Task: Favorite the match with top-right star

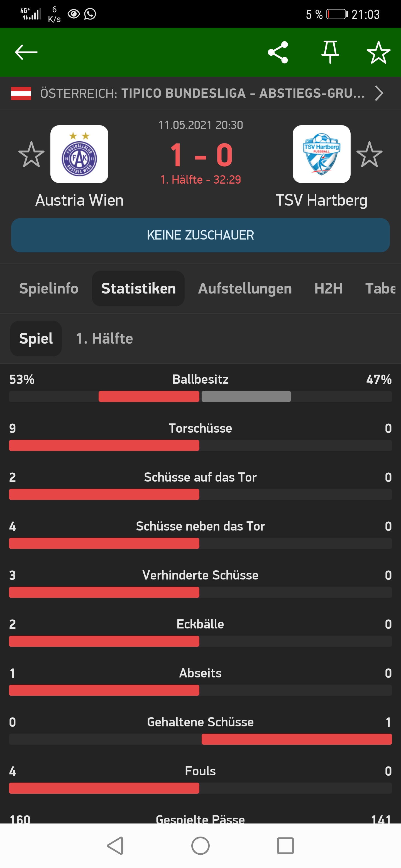Action: point(378,52)
